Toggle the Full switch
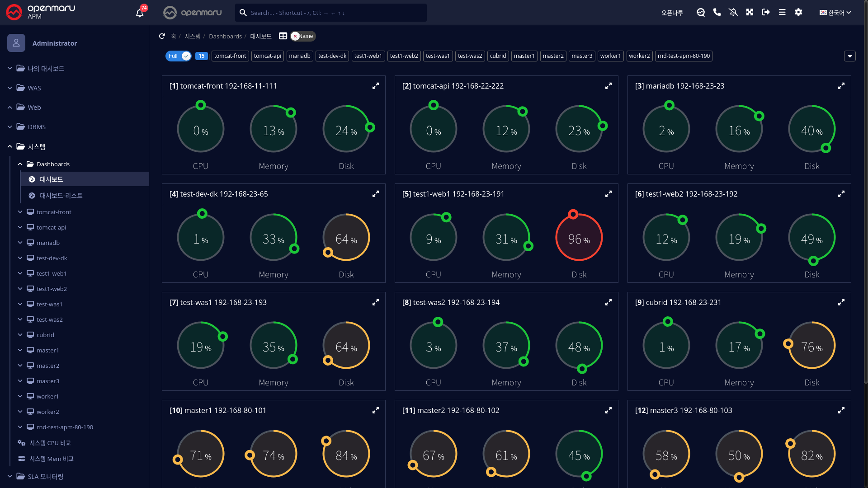Image resolution: width=868 pixels, height=488 pixels. pos(179,56)
